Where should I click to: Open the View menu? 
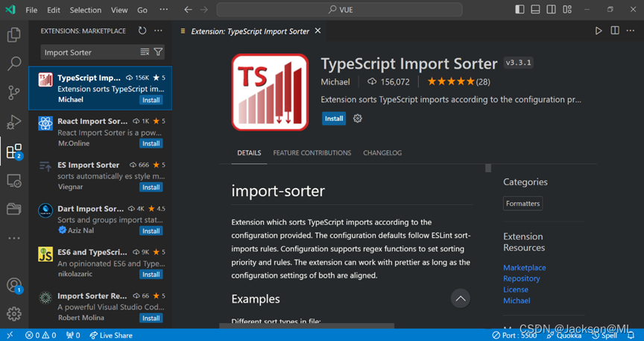[x=119, y=10]
